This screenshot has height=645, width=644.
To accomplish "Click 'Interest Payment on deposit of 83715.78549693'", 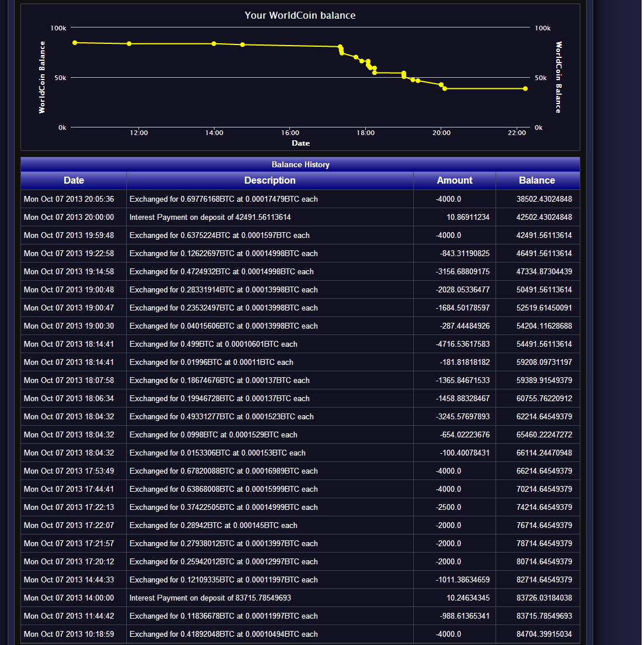I will (210, 597).
